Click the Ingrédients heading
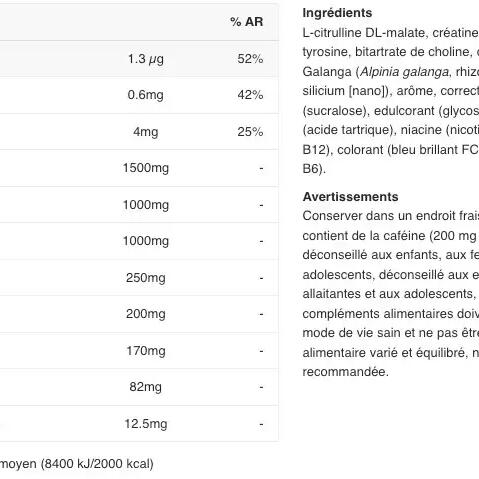 (x=337, y=13)
